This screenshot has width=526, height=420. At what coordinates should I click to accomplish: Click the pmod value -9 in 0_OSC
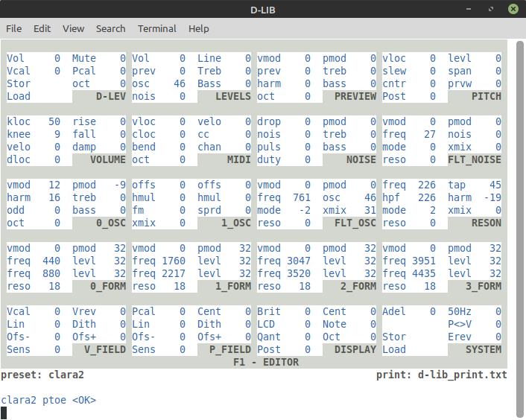click(x=120, y=185)
